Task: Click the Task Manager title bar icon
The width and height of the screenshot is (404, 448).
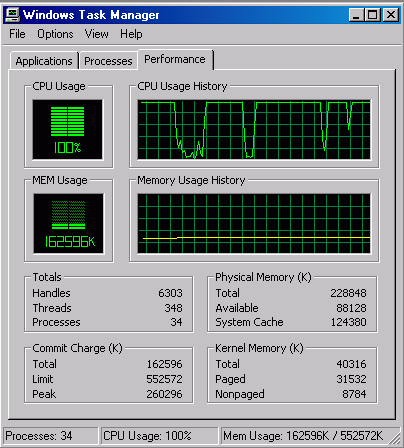Action: 12,15
